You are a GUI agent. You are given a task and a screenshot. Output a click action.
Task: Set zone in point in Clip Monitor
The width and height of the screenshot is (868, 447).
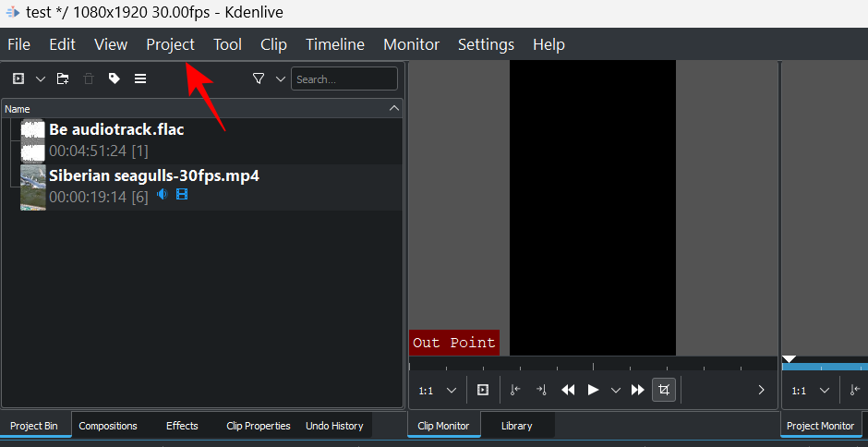pyautogui.click(x=516, y=390)
